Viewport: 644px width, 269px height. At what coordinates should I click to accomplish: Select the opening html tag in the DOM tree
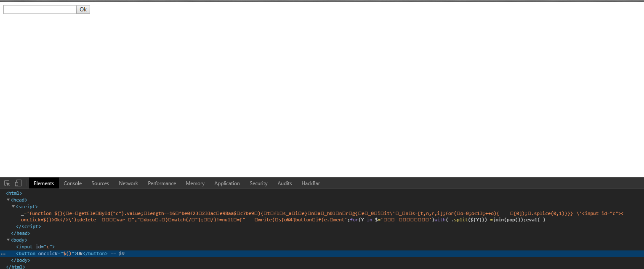[14, 193]
